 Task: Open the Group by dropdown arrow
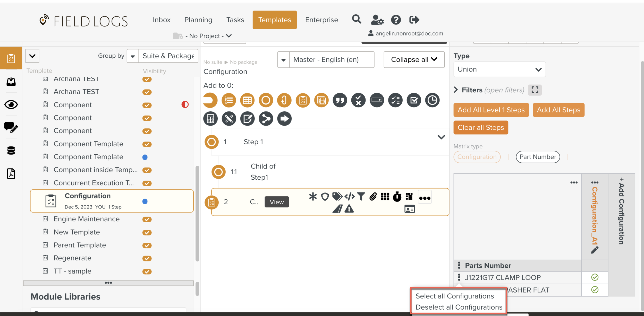click(133, 56)
